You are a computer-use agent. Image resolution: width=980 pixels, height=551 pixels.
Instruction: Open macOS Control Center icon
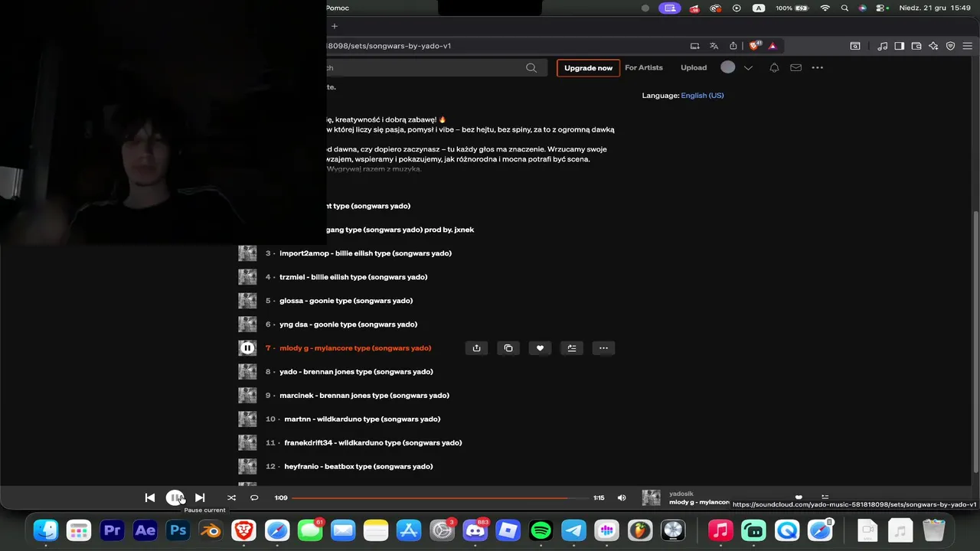point(883,8)
